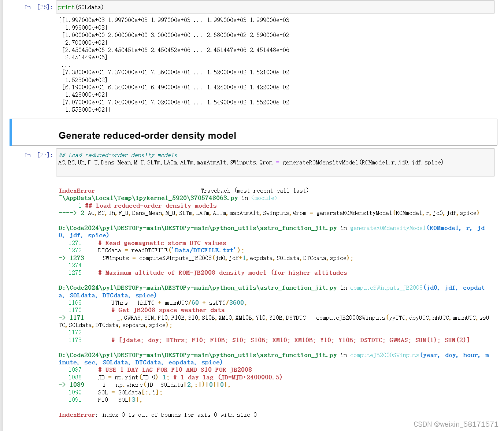Image resolution: width=504 pixels, height=431 pixels.
Task: Click the generateROMdensityModel function name in traceback
Action: click(387, 228)
